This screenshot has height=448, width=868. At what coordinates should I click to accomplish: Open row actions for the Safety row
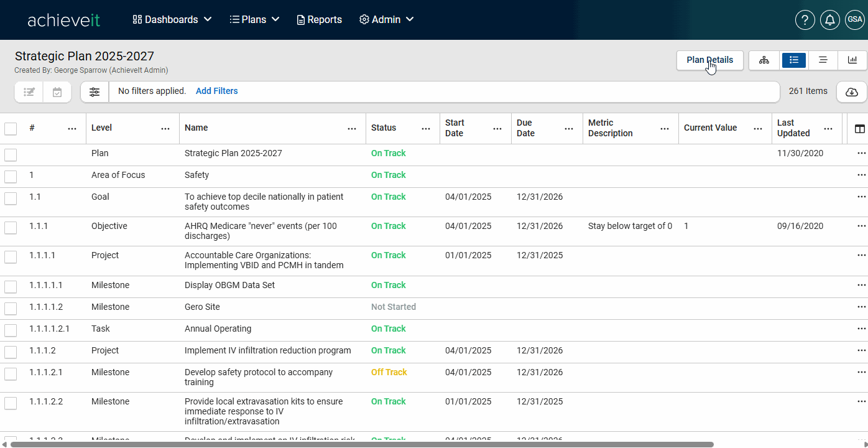[861, 175]
